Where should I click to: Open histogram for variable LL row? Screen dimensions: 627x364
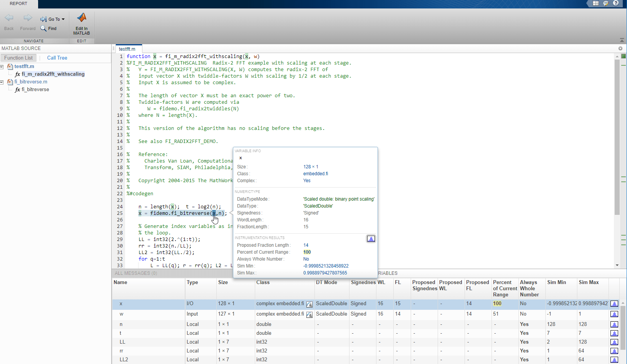click(614, 342)
